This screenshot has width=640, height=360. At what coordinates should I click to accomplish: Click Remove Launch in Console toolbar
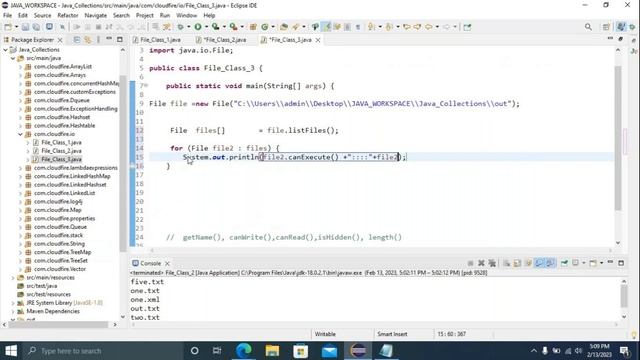tap(481, 263)
